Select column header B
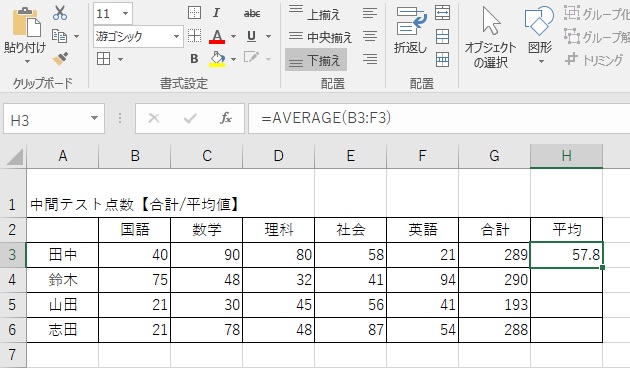Screen dimensions: 630x368 (x=135, y=156)
